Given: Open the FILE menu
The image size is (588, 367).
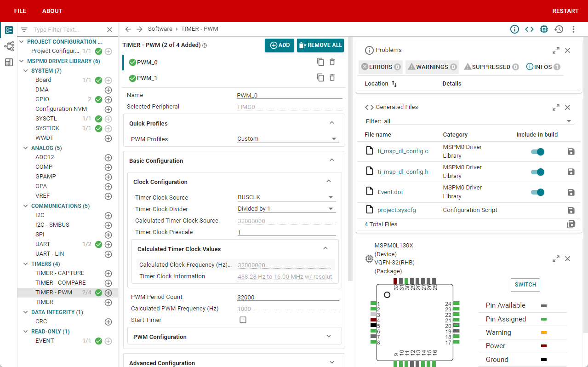Looking at the screenshot, I should point(20,11).
